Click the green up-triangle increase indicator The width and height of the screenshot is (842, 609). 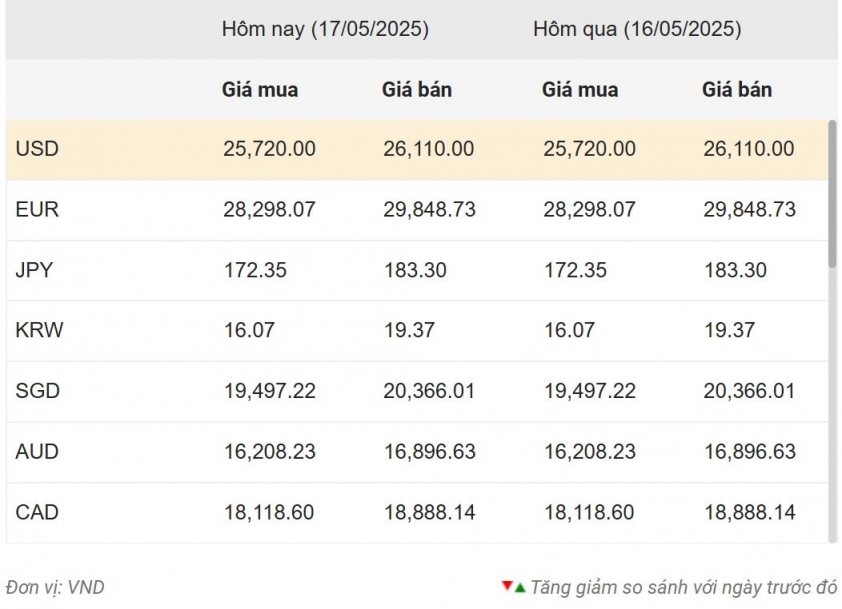[x=520, y=587]
